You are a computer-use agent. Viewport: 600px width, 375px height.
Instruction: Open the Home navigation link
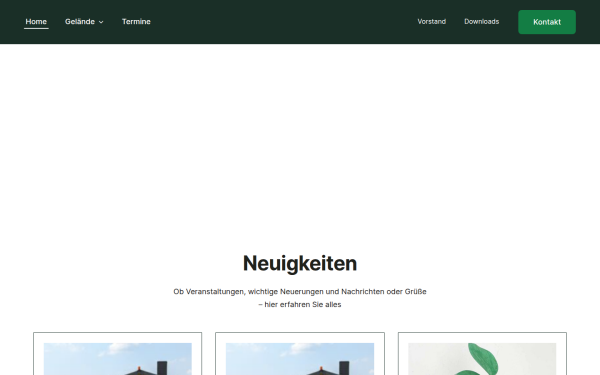(x=36, y=22)
